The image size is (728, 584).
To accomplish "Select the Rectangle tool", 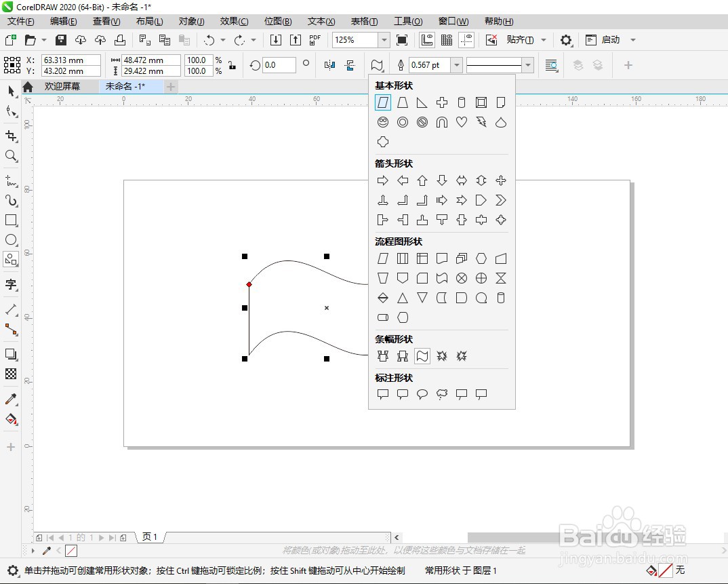I will click(x=11, y=220).
